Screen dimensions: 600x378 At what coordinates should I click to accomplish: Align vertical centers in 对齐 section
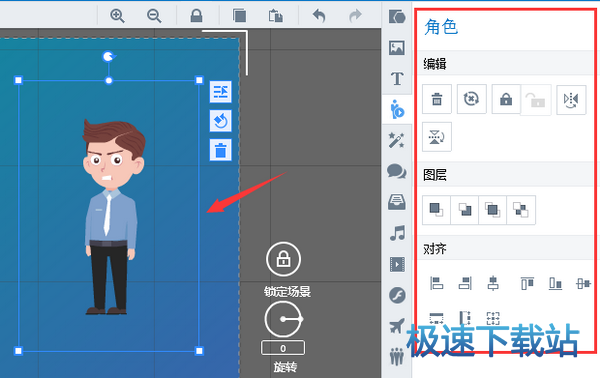tap(584, 284)
